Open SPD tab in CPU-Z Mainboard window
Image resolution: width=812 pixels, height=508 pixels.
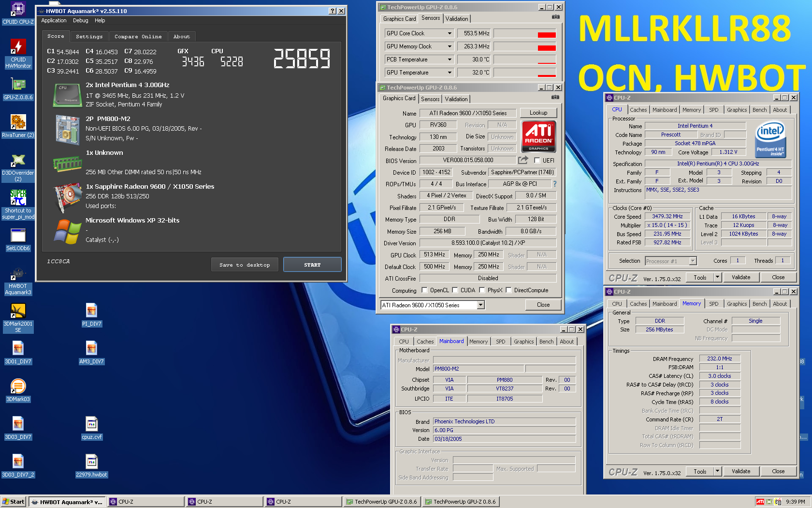(x=501, y=342)
